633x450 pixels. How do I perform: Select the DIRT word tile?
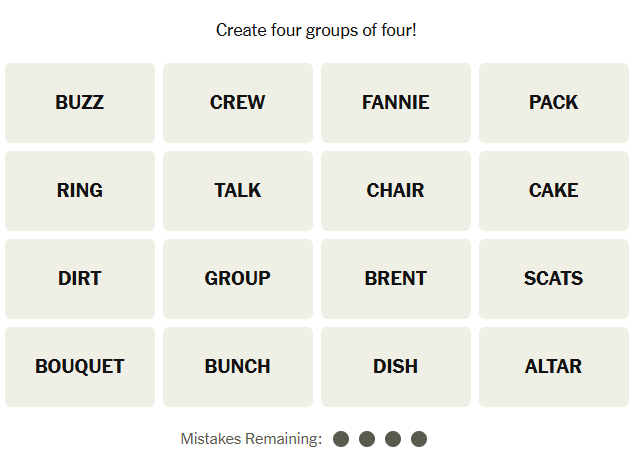click(80, 279)
